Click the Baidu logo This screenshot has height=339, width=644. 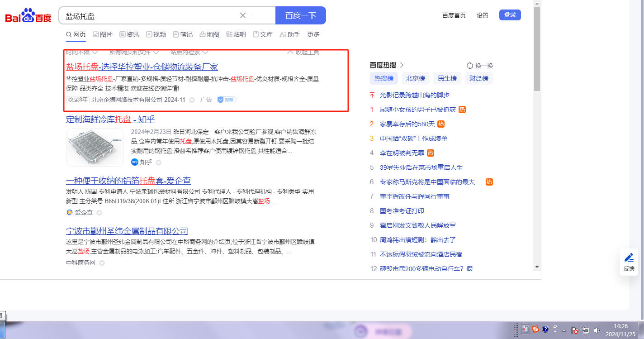coord(28,16)
